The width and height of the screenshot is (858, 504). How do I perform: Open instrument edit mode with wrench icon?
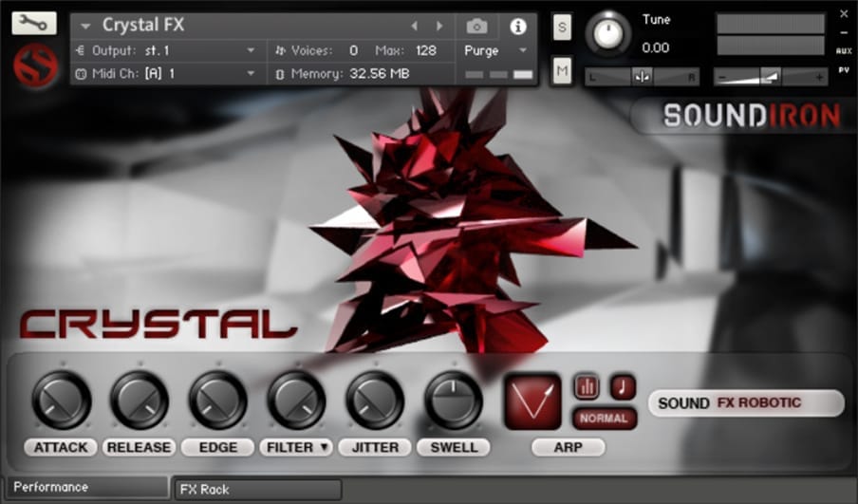pos(34,24)
